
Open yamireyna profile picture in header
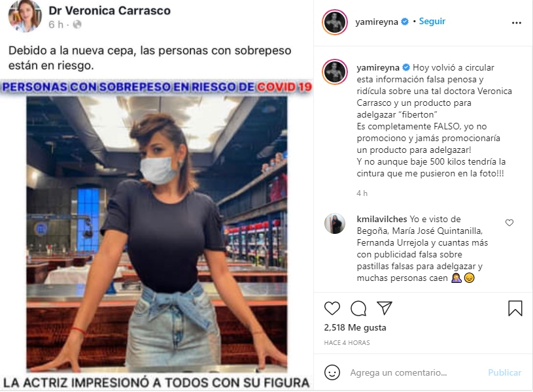point(335,22)
